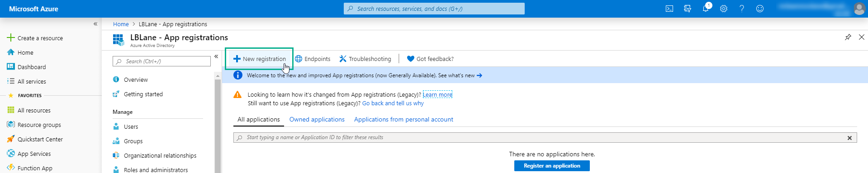Switch to Owned applications tab

click(x=317, y=119)
